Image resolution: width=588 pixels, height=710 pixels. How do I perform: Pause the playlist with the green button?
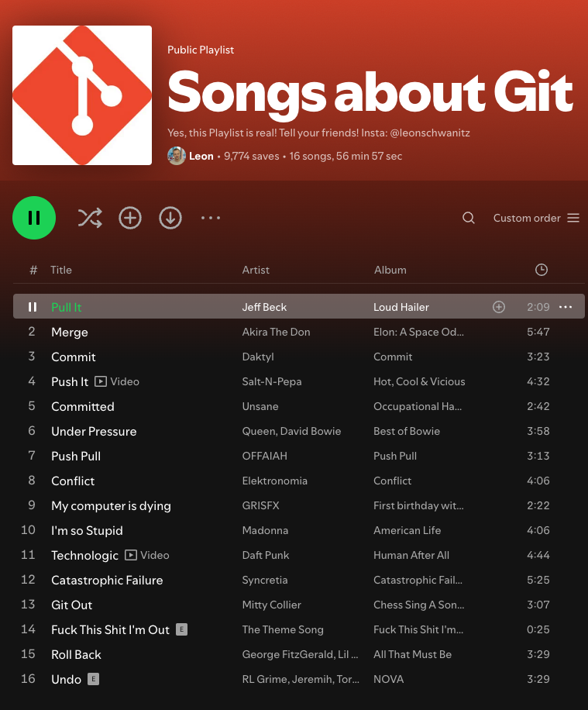coord(34,218)
